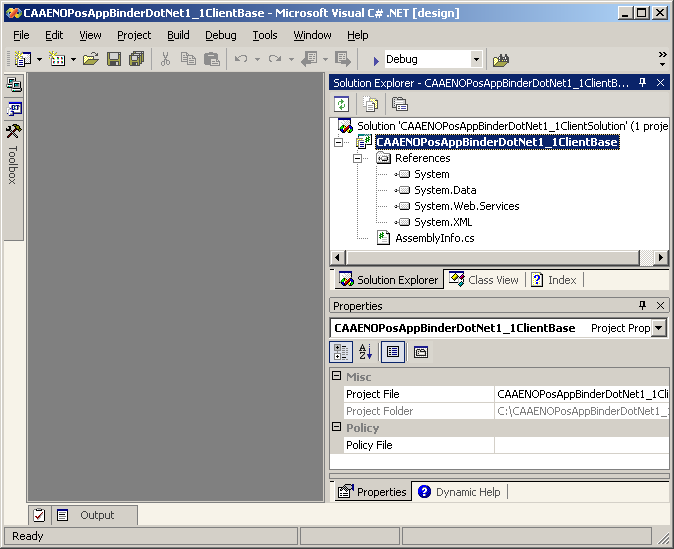Image resolution: width=674 pixels, height=549 pixels.
Task: Click the Copy icon in toolbar
Action: [188, 59]
